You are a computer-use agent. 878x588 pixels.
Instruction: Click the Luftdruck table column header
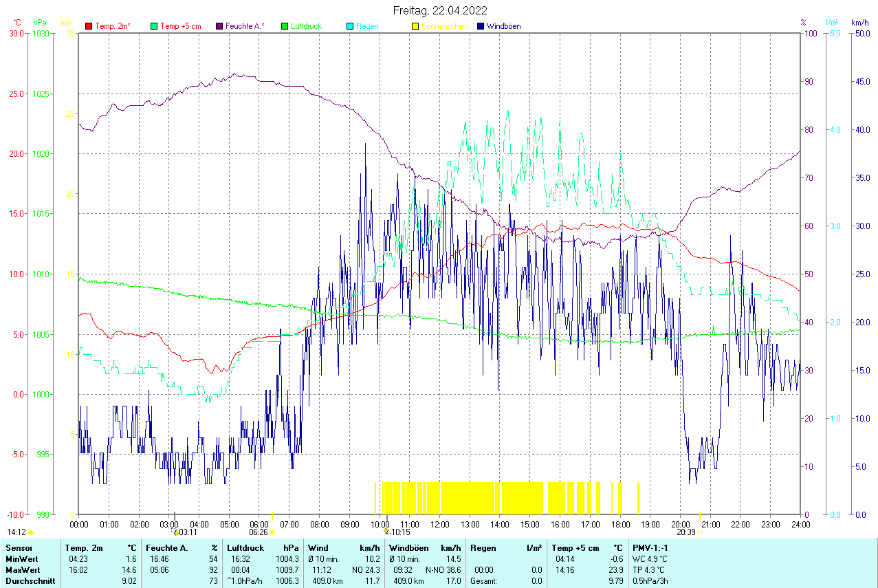tap(245, 548)
